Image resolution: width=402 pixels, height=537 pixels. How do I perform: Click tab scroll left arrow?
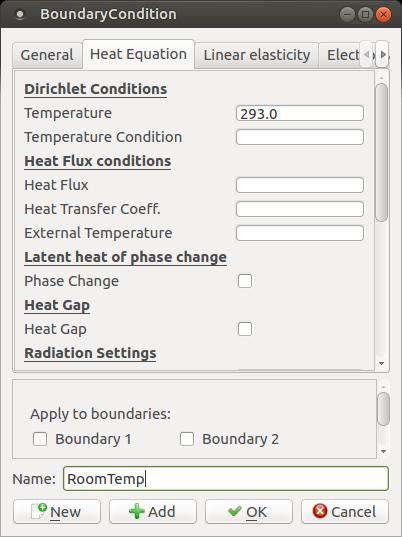pyautogui.click(x=367, y=54)
